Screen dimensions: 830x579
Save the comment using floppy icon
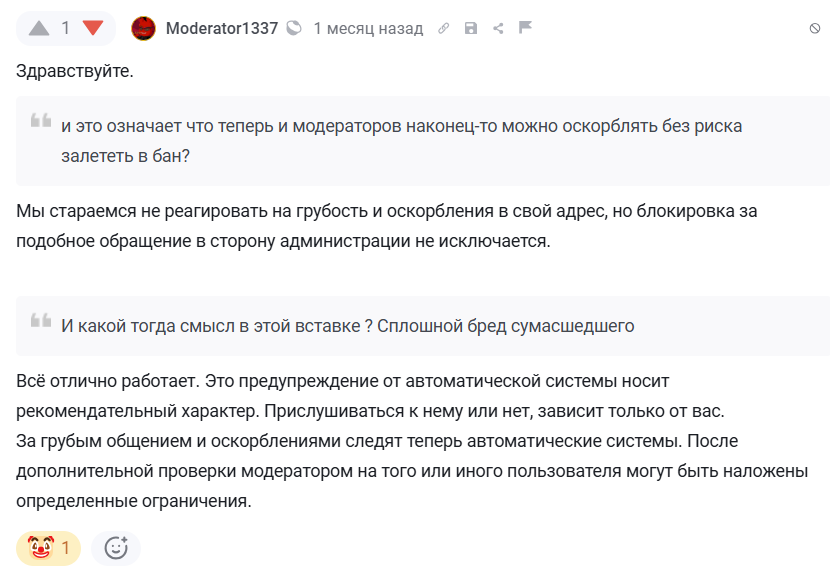click(x=471, y=28)
